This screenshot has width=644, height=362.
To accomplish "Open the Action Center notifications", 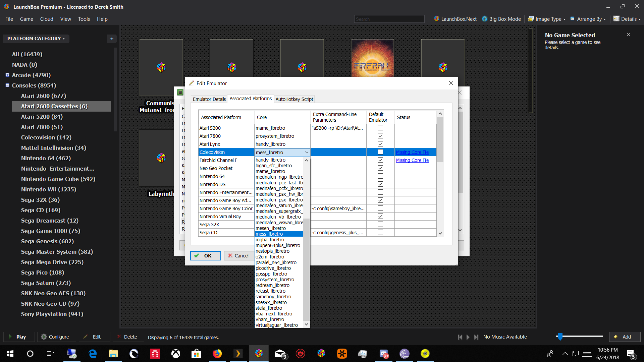I will click(631, 354).
